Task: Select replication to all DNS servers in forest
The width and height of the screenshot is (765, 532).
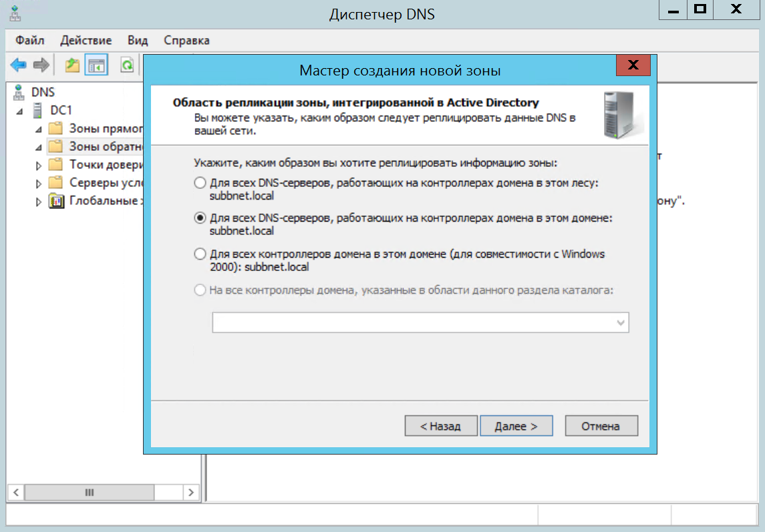Action: click(x=200, y=183)
